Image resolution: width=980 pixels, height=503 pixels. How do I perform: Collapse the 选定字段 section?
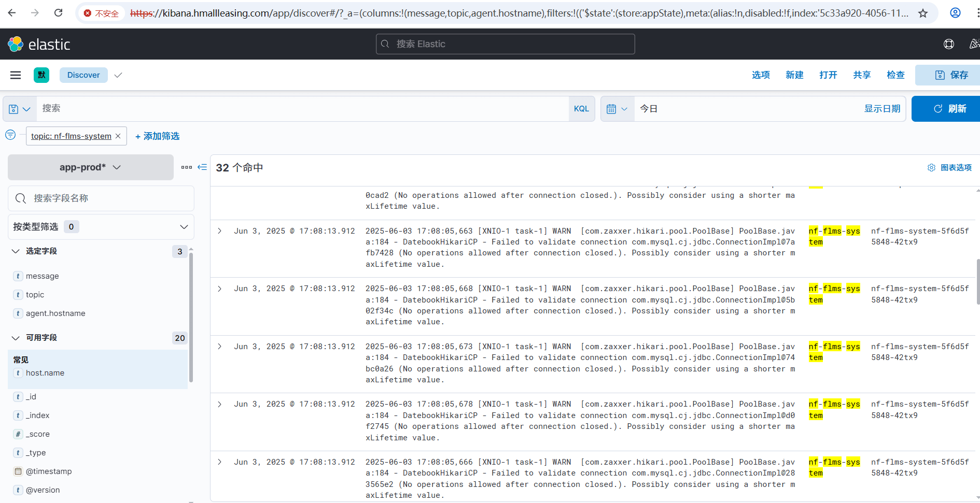pos(16,251)
